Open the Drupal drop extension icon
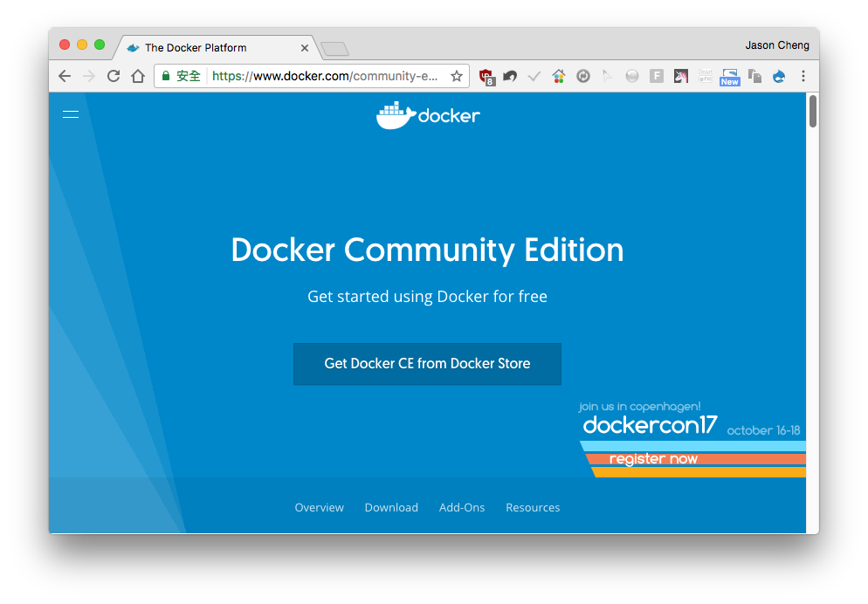The height and width of the screenshot is (604, 868). [x=779, y=76]
